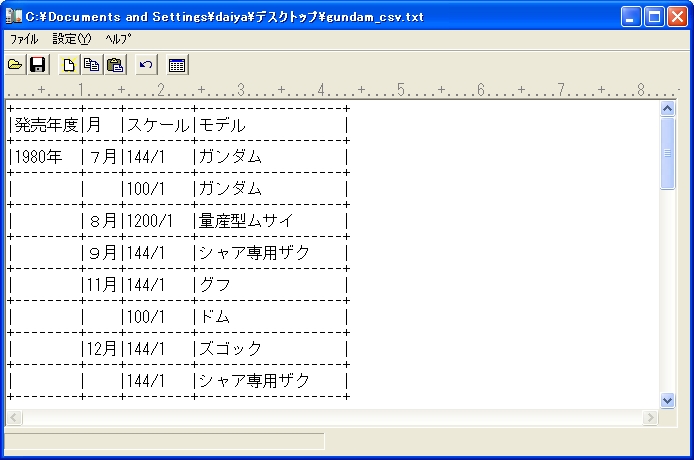Click the header cell 発売年度
The height and width of the screenshot is (460, 694).
46,125
